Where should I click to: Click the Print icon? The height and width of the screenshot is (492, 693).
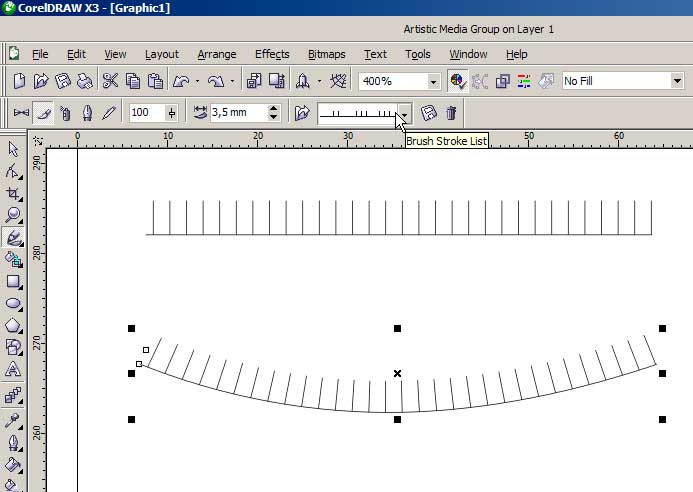[x=85, y=81]
